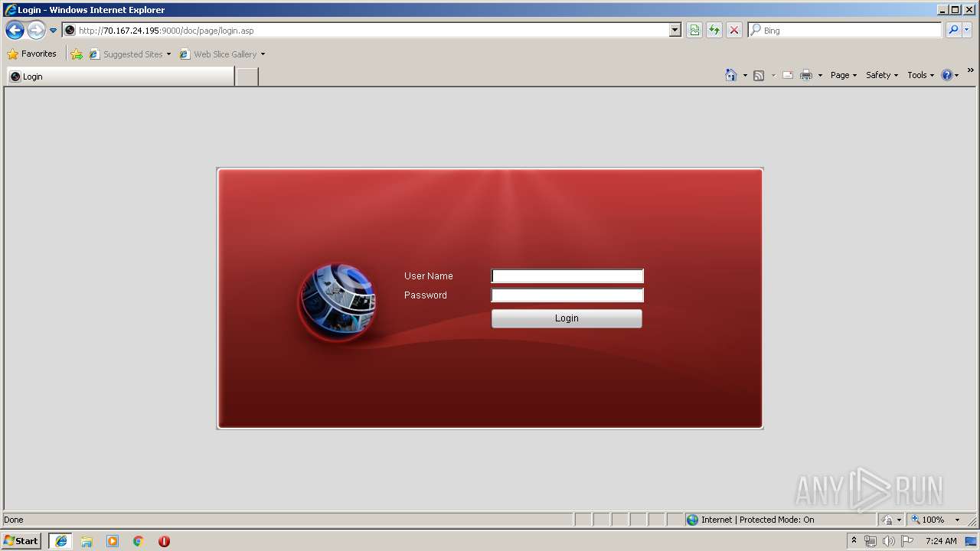
Task: Click the address bar URL field
Action: click(x=366, y=31)
